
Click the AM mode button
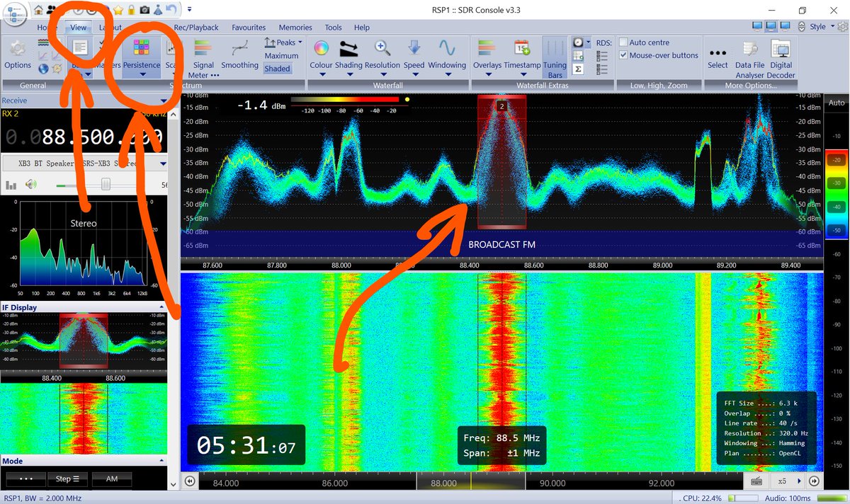point(112,479)
